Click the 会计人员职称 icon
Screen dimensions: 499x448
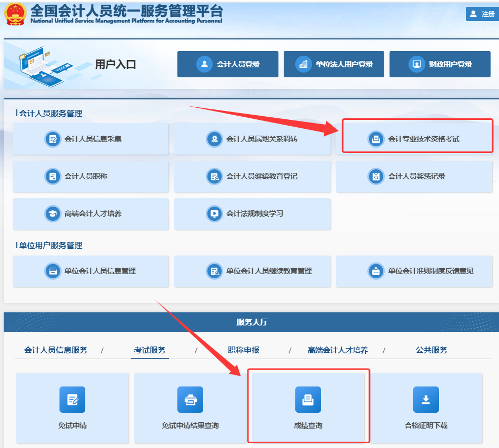[90, 177]
